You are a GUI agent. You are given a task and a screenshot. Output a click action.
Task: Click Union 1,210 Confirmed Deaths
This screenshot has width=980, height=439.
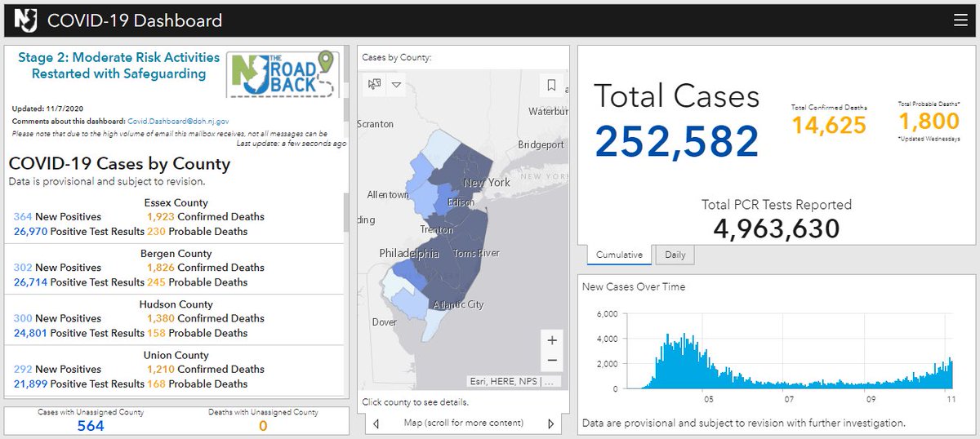point(206,370)
